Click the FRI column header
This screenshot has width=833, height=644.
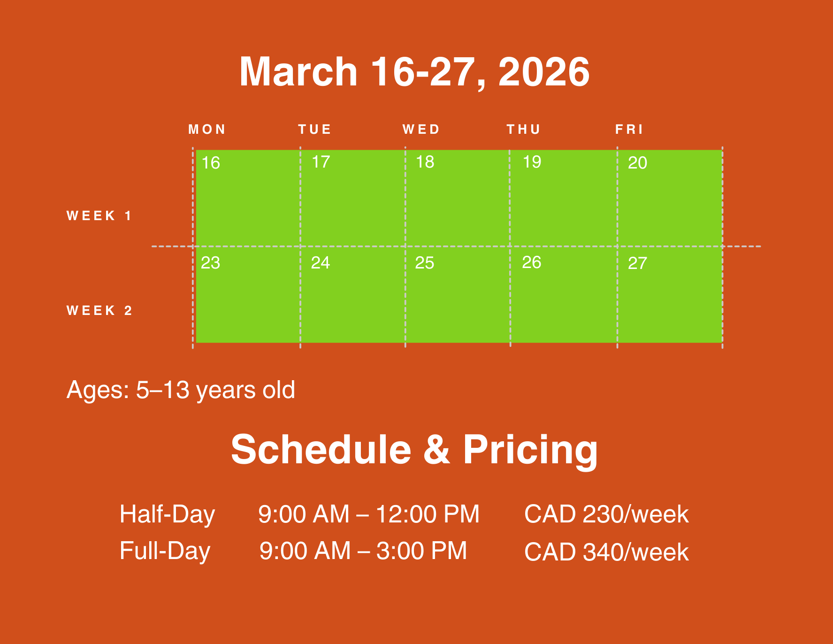coord(629,130)
